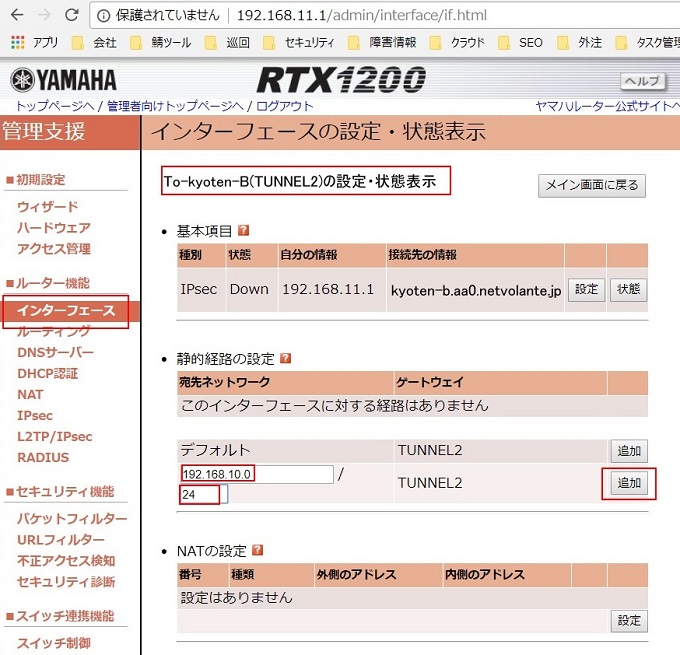Screen dimensions: 680x655
Task: Click メイン画面に戻る button
Action: point(592,186)
